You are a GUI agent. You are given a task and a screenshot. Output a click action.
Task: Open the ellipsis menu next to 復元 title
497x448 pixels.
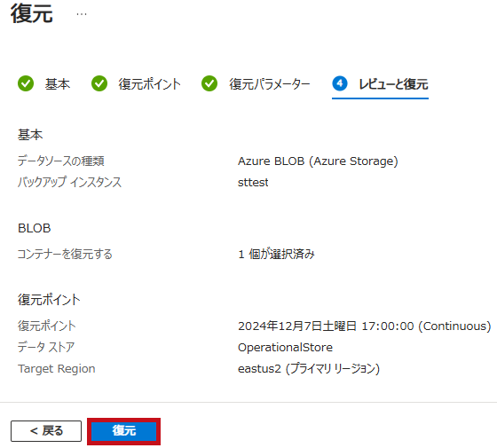coord(82,14)
